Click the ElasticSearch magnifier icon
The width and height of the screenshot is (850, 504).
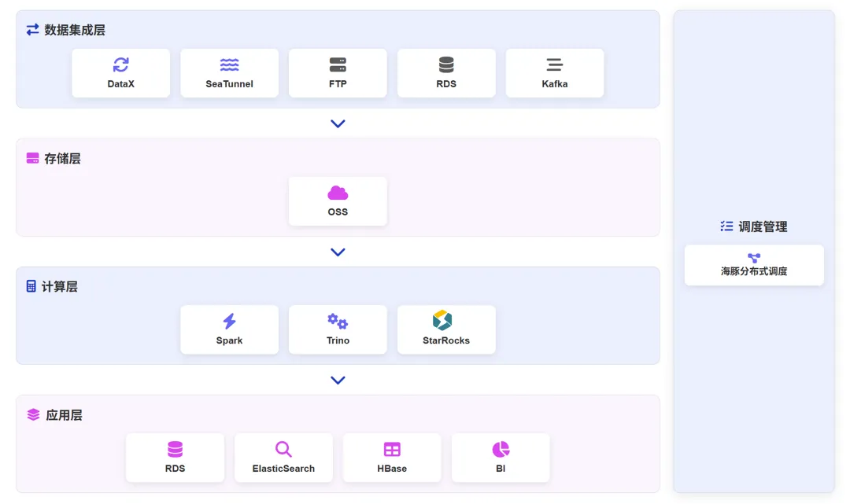283,449
